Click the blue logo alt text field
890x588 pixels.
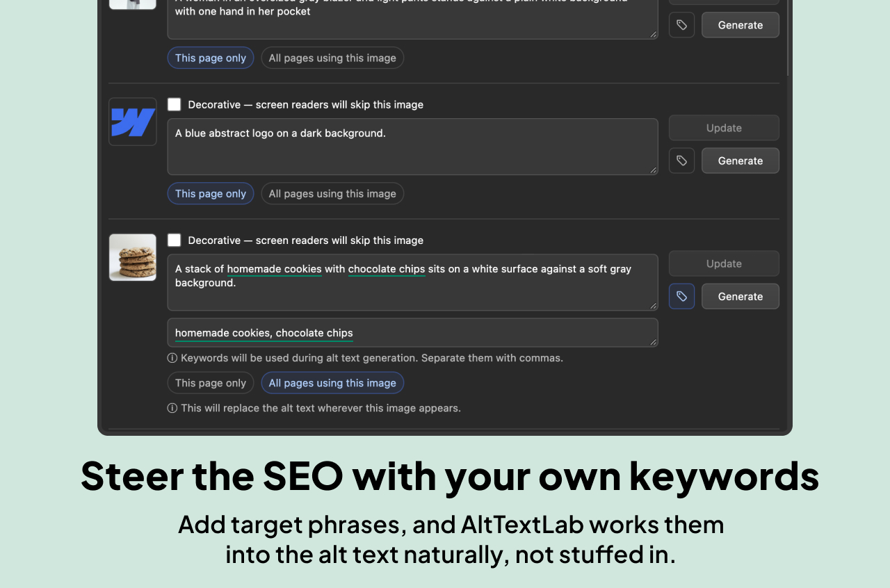pos(412,147)
